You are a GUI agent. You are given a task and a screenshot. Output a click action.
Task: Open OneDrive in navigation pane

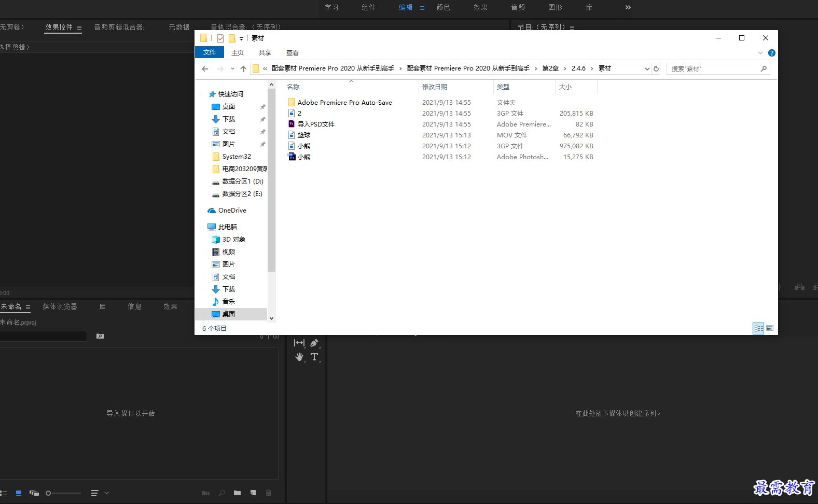point(232,211)
